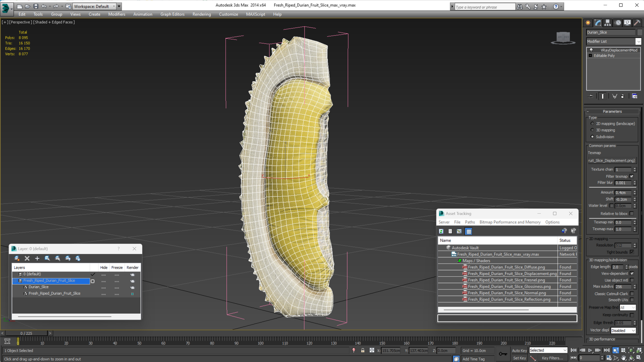This screenshot has height=362, width=644.
Task: Click the Open File icon in quick toolbar
Action: tap(28, 6)
